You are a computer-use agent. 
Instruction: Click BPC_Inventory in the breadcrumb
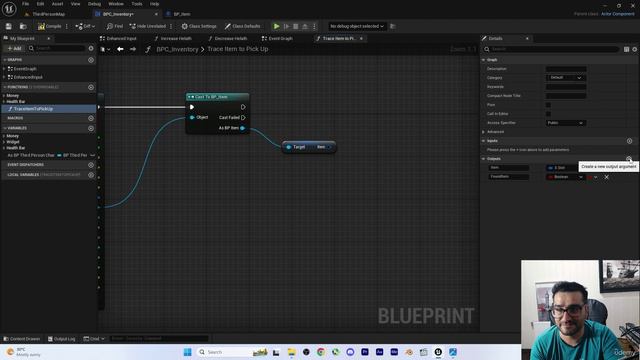[x=177, y=49]
